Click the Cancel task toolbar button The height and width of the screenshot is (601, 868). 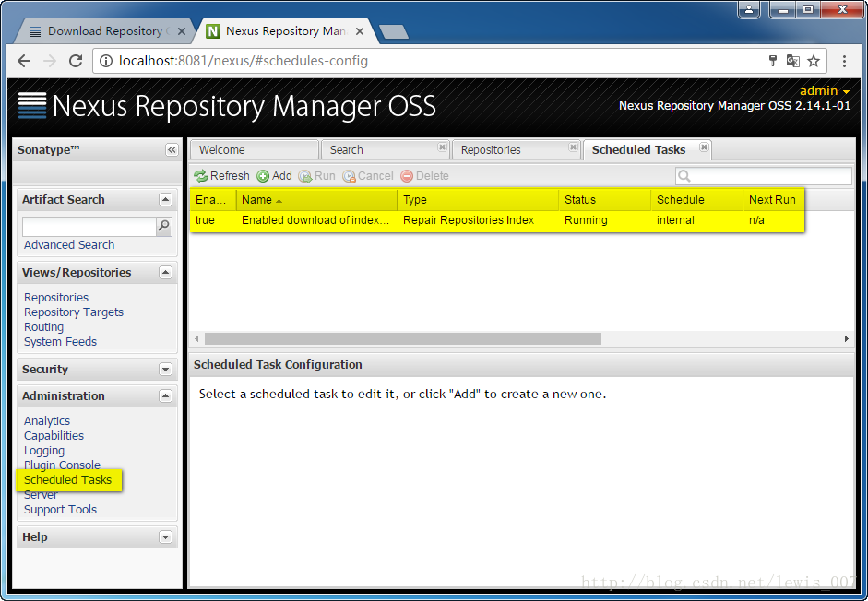click(x=368, y=176)
